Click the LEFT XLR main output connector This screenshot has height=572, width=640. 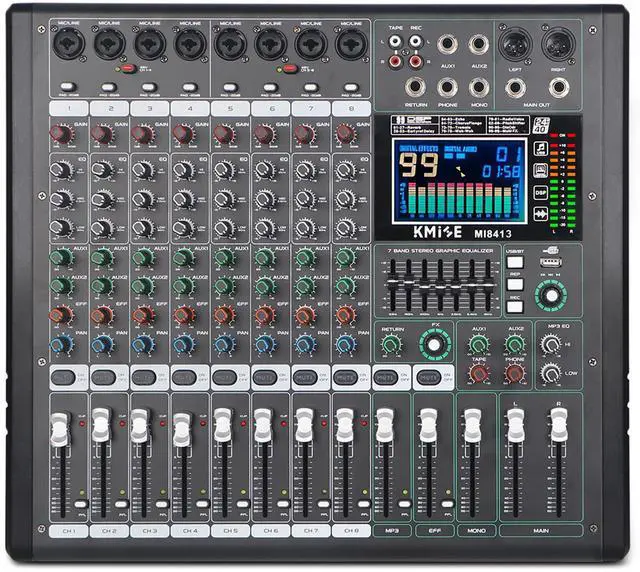(515, 45)
